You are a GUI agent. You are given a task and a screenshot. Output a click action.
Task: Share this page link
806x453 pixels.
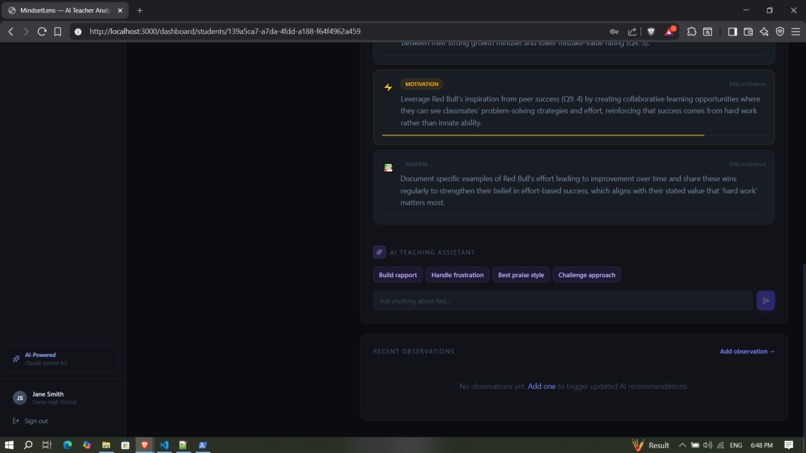click(632, 31)
